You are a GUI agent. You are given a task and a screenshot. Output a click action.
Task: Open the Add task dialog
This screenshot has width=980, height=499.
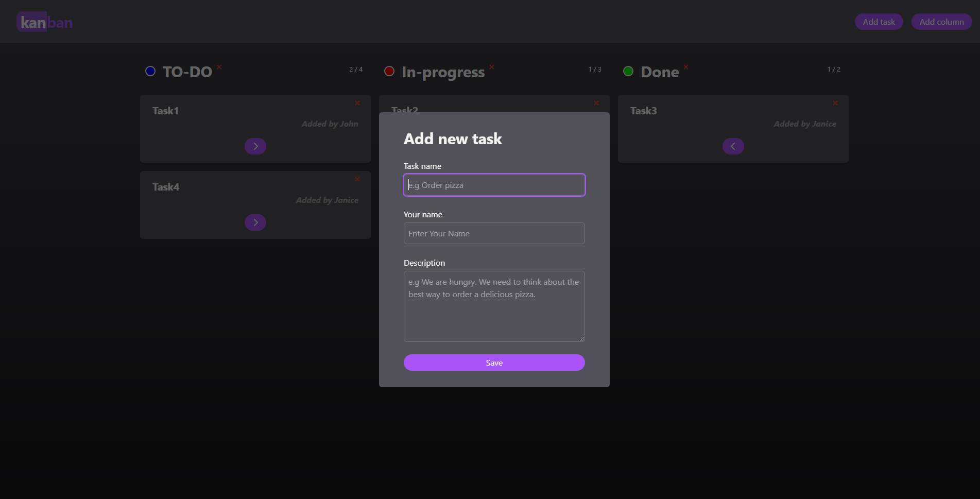tap(879, 21)
